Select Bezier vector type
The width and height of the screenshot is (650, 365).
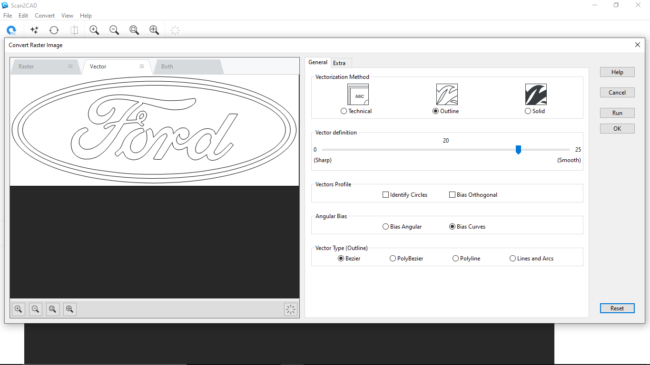(341, 258)
